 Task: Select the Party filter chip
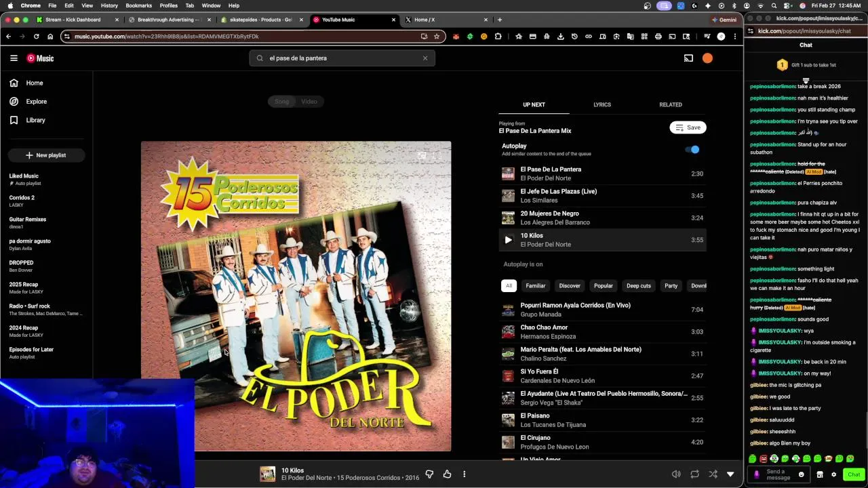pyautogui.click(x=671, y=285)
